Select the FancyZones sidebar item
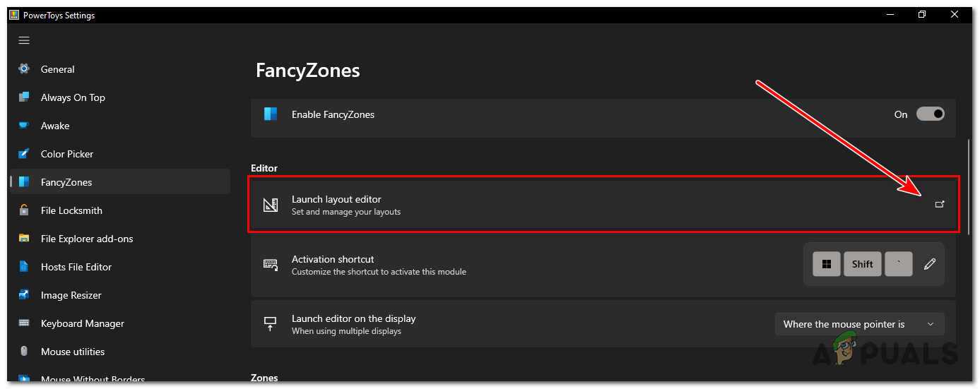Viewport: 980px width, 389px height. click(66, 182)
